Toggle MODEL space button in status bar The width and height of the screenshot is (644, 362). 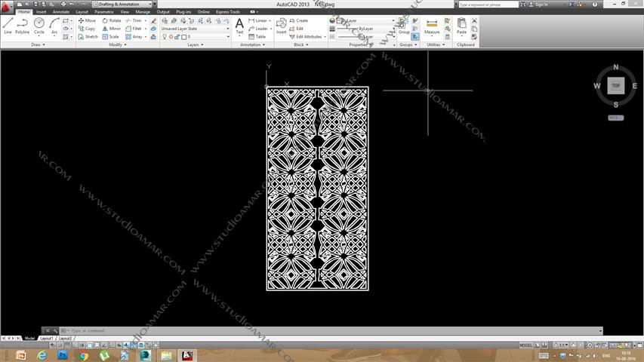click(525, 345)
